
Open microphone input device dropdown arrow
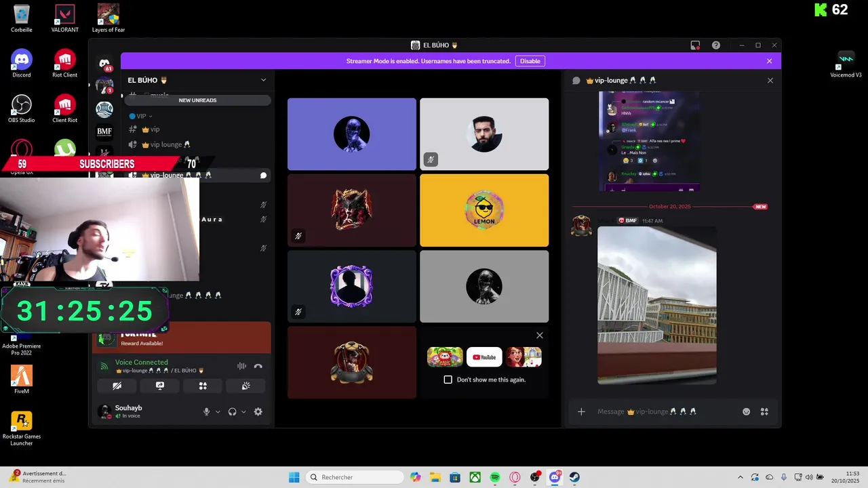point(218,411)
